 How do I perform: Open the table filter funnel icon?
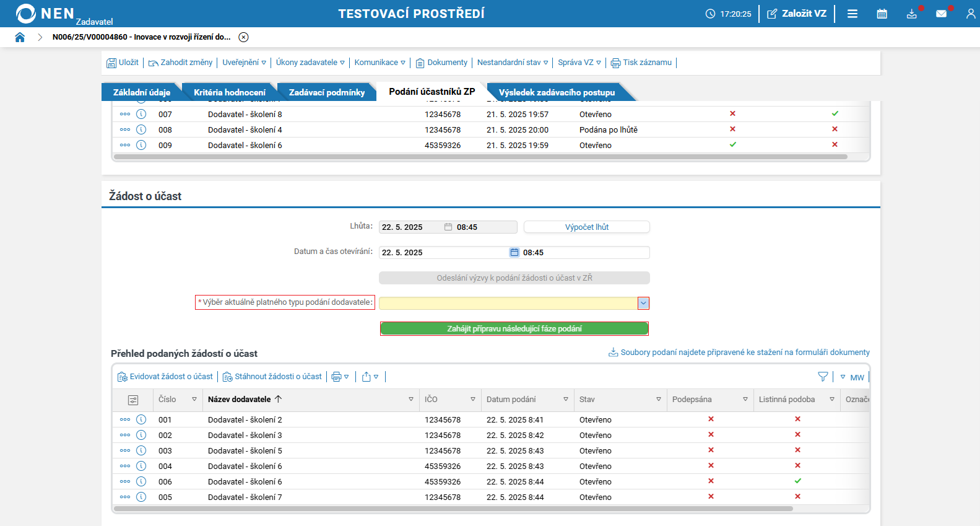pos(823,377)
